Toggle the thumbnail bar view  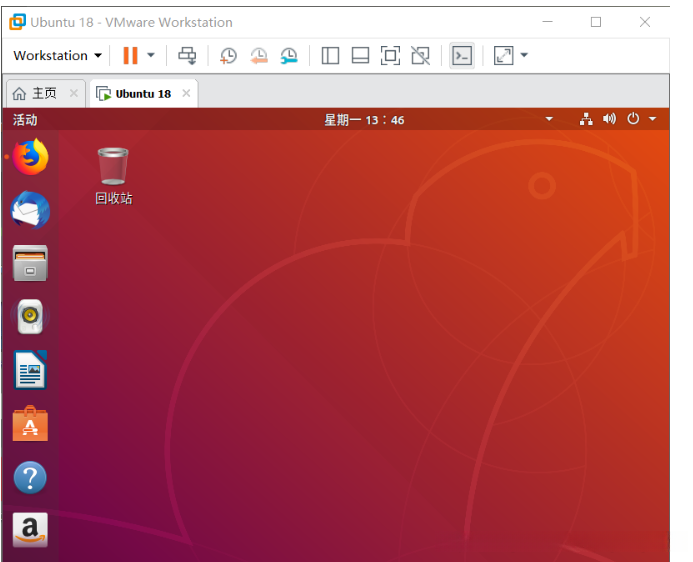pos(360,56)
